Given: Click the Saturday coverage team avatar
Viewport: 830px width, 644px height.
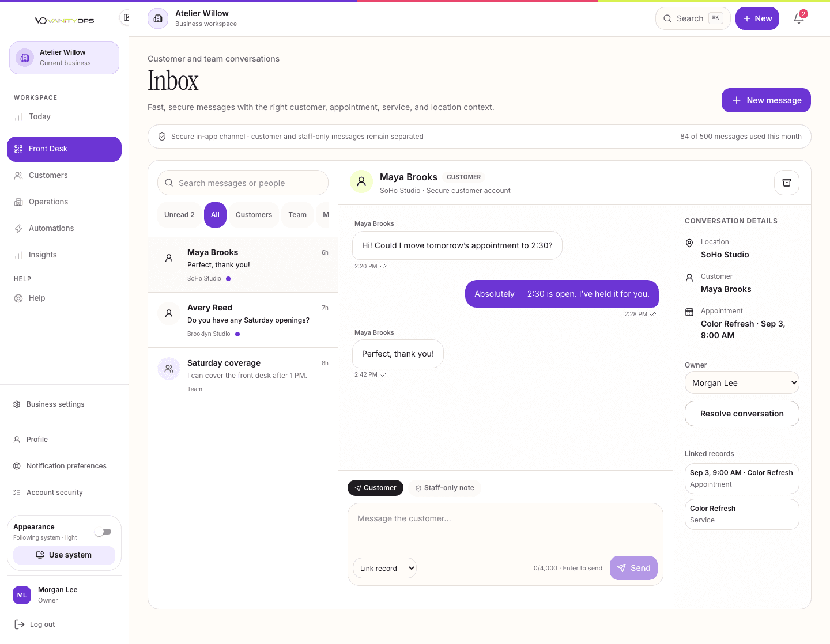Looking at the screenshot, I should (169, 369).
